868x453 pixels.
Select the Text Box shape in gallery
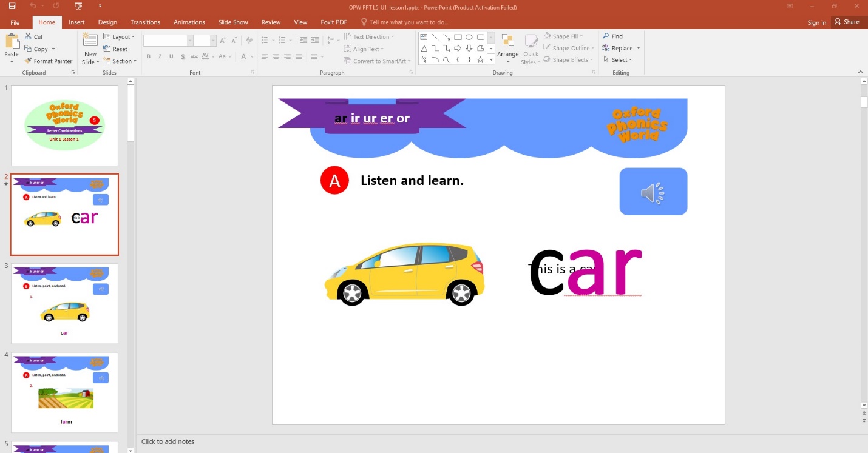[x=424, y=36]
